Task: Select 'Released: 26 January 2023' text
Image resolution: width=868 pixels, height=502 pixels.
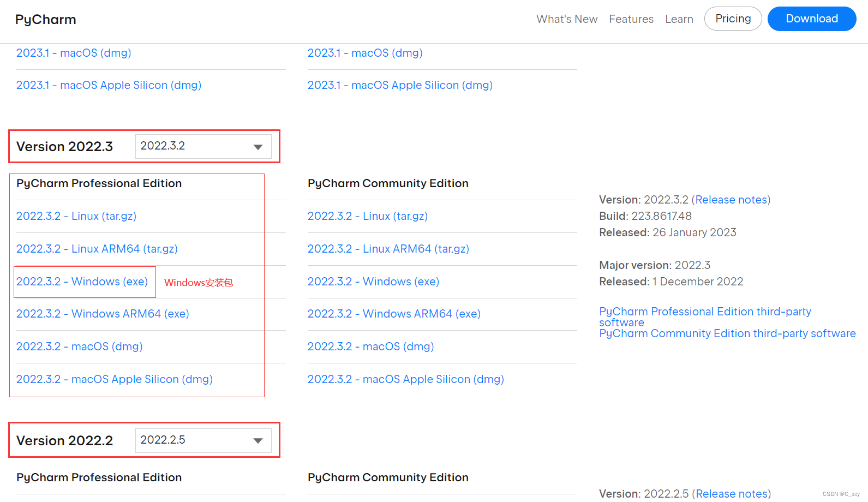Action: tap(668, 232)
